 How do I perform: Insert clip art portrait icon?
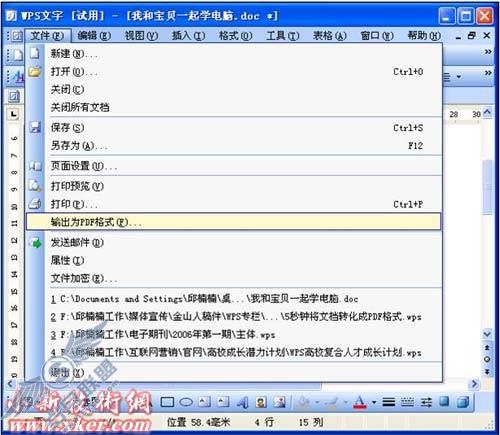(261, 402)
